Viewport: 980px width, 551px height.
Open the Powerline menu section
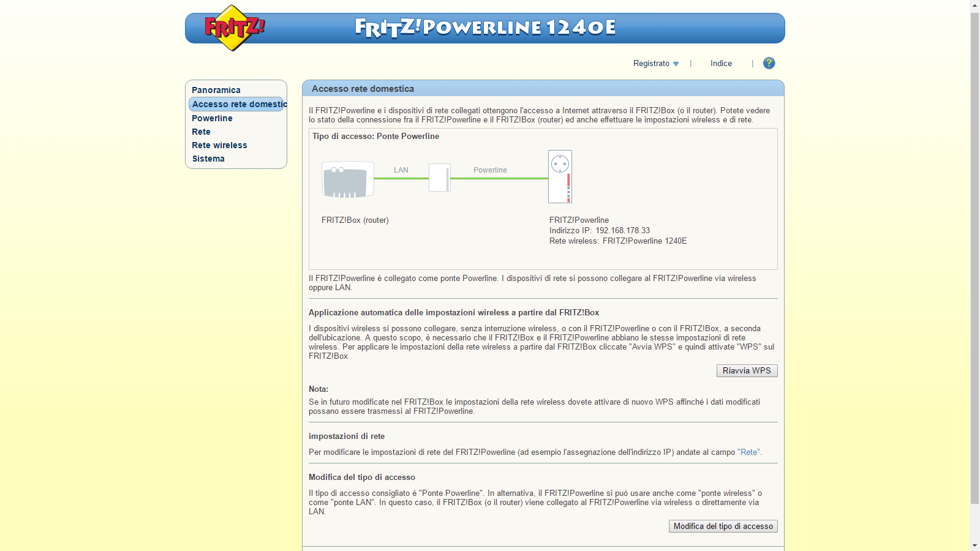[212, 118]
